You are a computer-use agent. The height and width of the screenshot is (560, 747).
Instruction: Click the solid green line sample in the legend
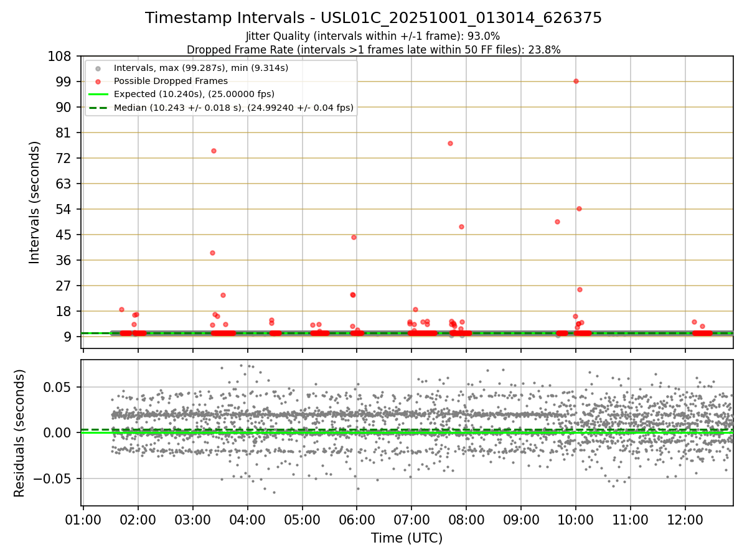99,95
